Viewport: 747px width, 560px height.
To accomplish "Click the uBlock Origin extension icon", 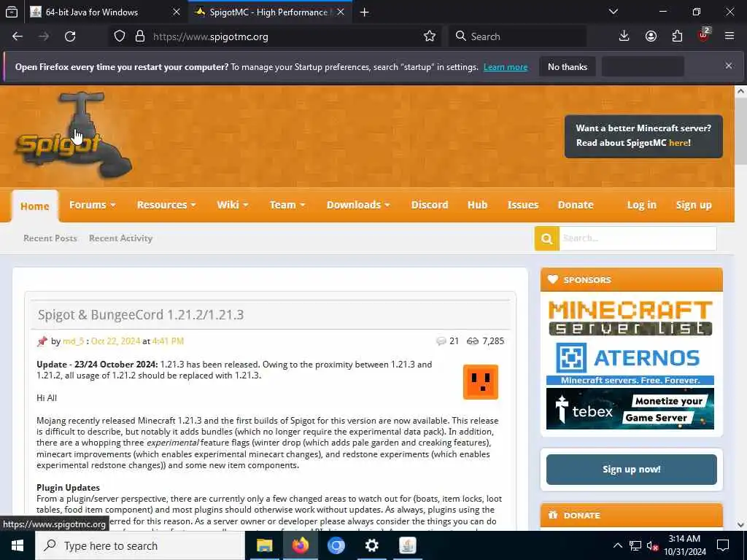I will [704, 36].
